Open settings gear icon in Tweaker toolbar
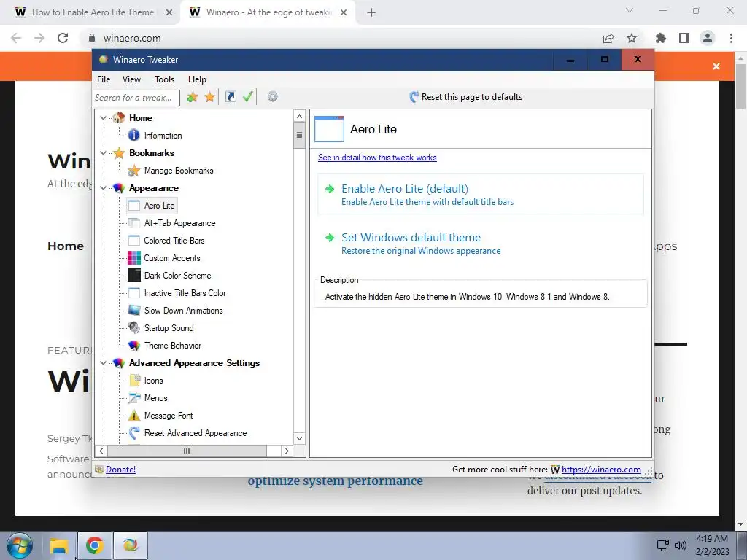The image size is (747, 560). [x=273, y=97]
